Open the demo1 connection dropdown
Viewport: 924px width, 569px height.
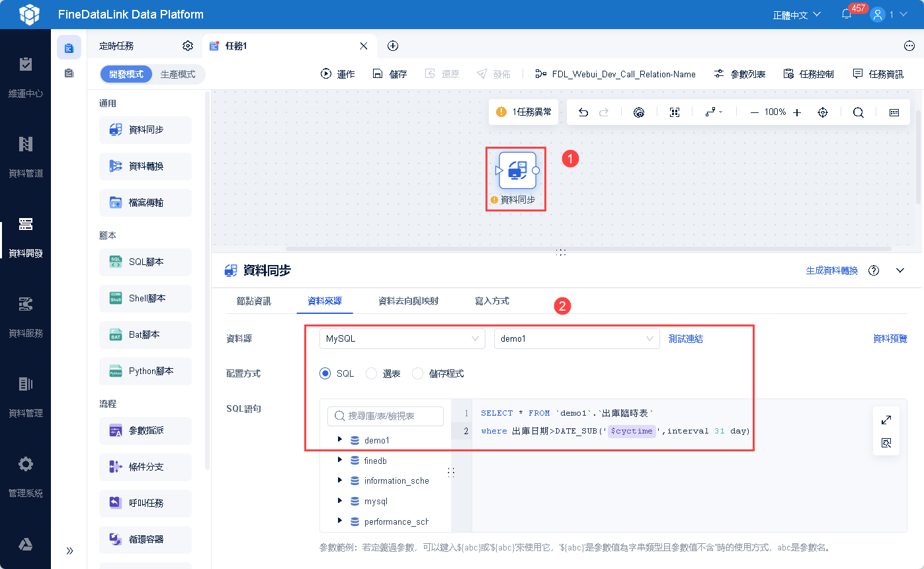coord(576,338)
